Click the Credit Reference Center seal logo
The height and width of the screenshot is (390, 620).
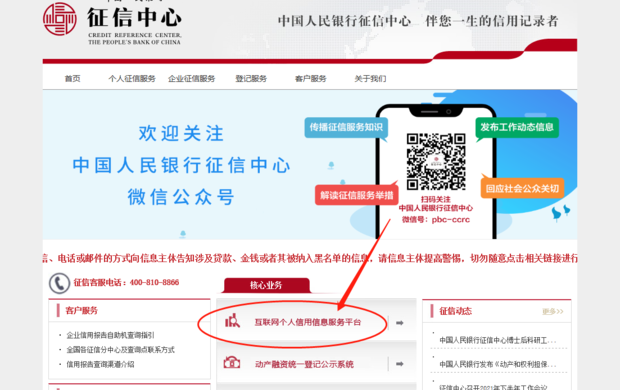[60, 19]
